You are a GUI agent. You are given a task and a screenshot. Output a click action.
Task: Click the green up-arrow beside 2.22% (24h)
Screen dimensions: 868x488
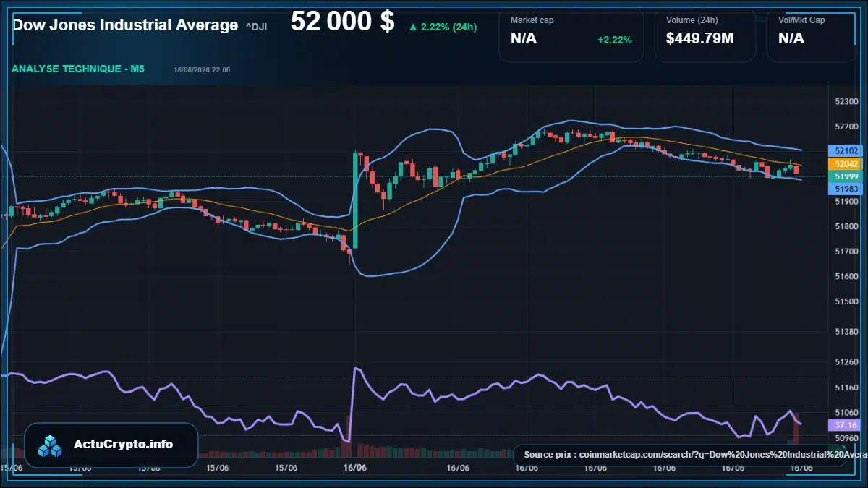(x=413, y=27)
